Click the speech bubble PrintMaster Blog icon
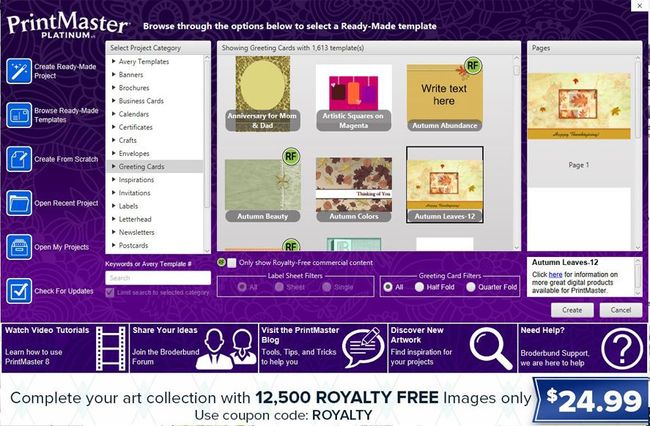The width and height of the screenshot is (650, 426). coord(363,347)
